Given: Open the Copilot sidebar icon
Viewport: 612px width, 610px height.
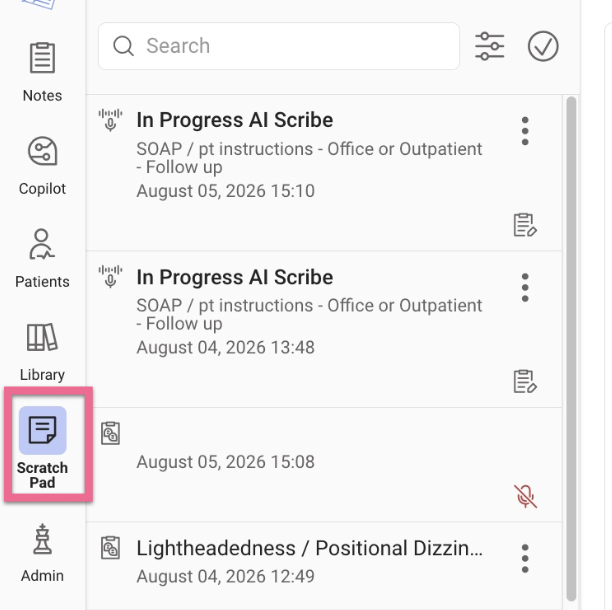Looking at the screenshot, I should (x=42, y=166).
